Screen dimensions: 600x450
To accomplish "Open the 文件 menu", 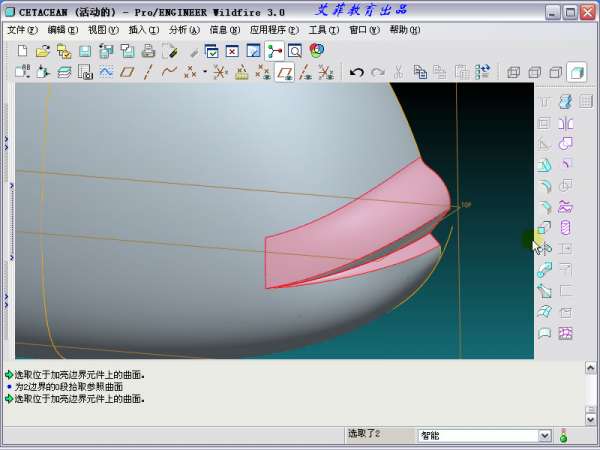I will click(x=23, y=30).
